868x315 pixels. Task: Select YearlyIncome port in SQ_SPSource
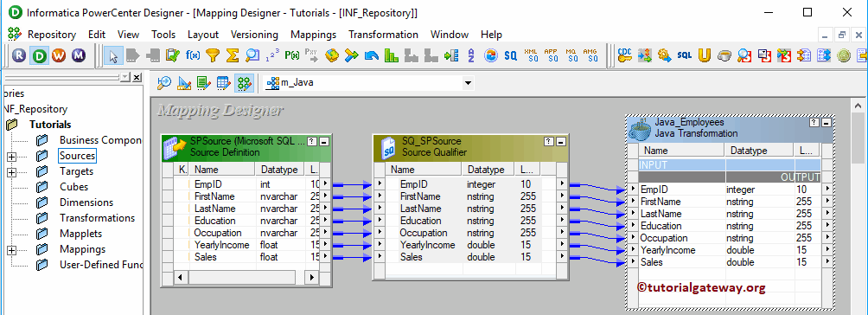click(x=427, y=245)
